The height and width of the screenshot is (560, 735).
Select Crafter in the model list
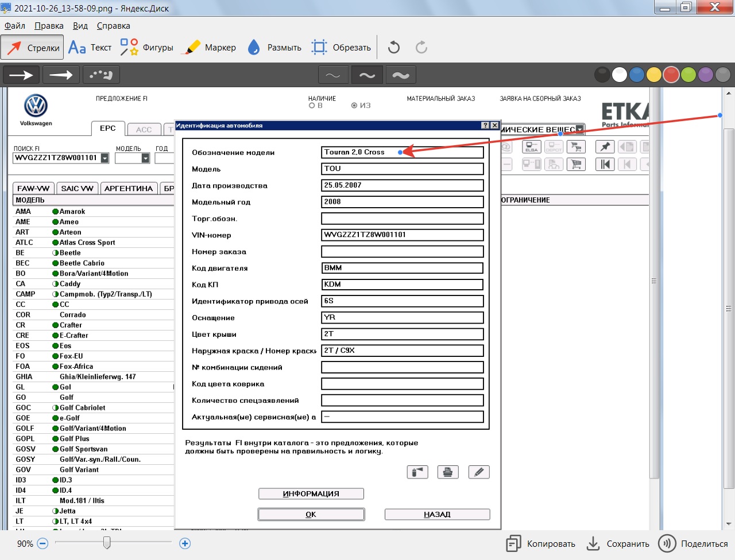coord(71,325)
